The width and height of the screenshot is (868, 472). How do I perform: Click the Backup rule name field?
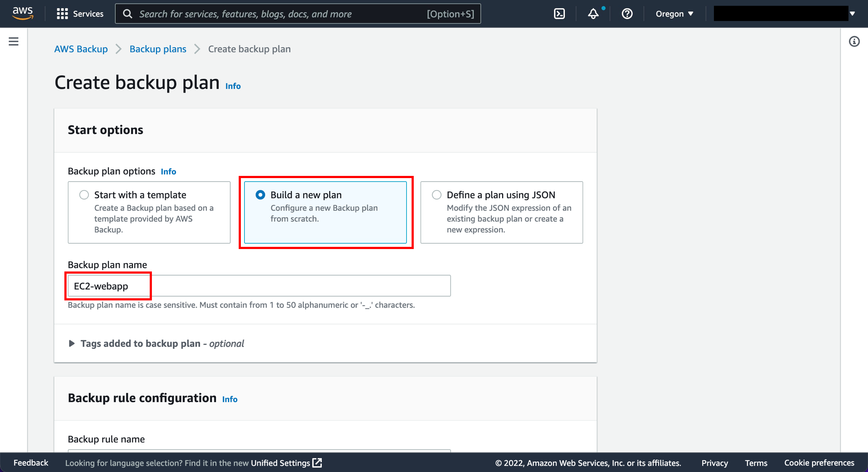[x=259, y=451]
